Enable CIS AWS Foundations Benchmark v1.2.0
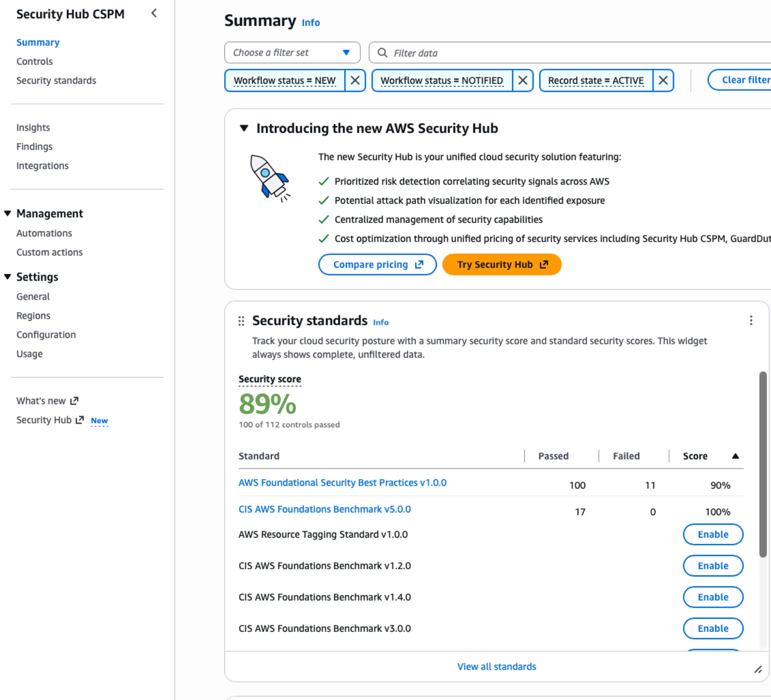 (713, 565)
